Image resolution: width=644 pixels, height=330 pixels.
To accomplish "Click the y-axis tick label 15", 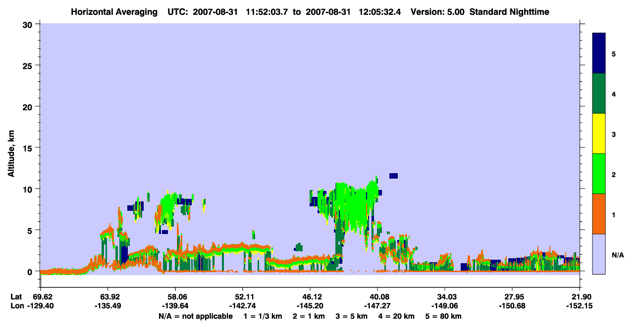I will point(28,148).
